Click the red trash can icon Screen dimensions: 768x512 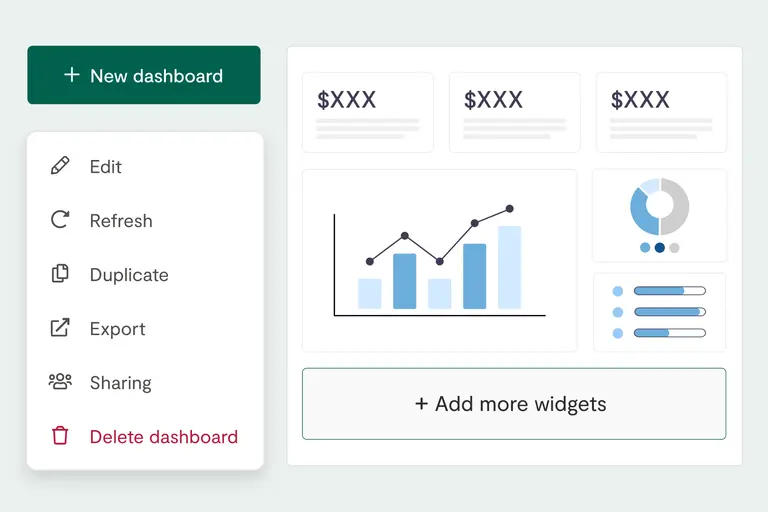pyautogui.click(x=60, y=436)
